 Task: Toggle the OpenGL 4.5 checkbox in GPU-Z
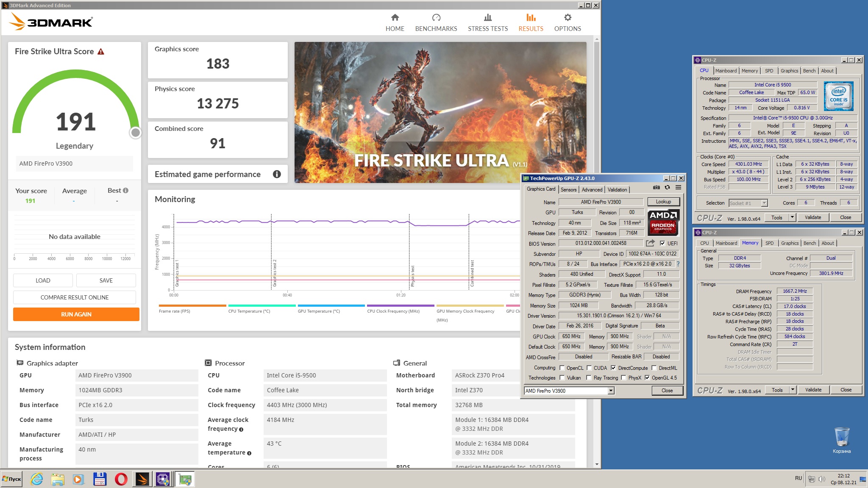(647, 378)
